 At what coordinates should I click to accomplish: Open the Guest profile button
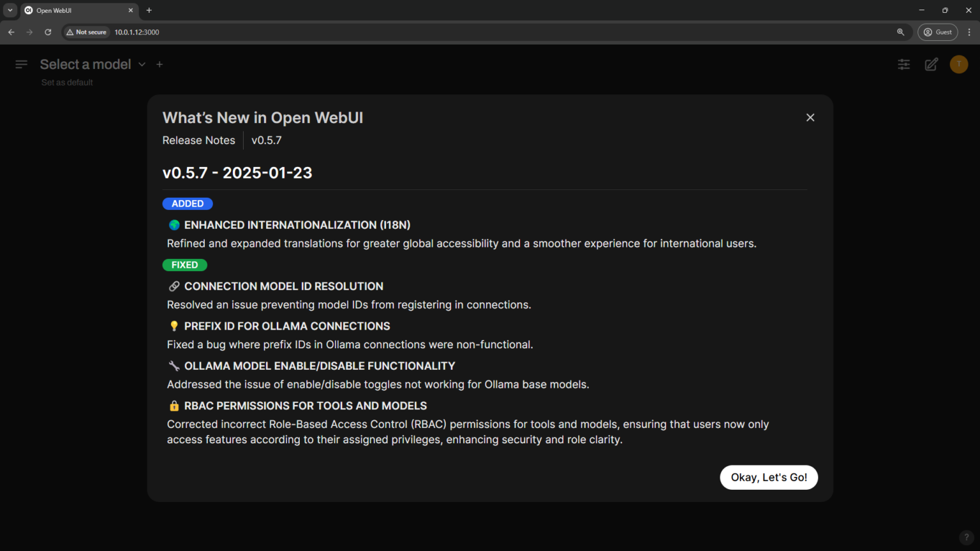[937, 32]
